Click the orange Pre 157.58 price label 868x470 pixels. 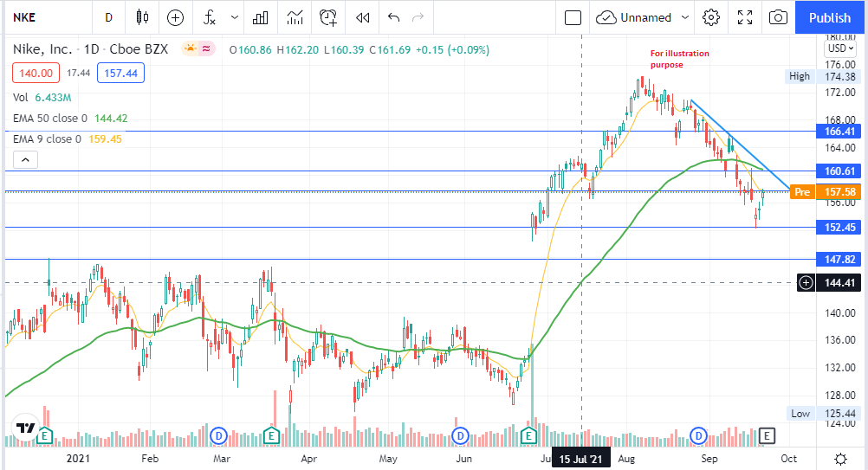coord(826,192)
